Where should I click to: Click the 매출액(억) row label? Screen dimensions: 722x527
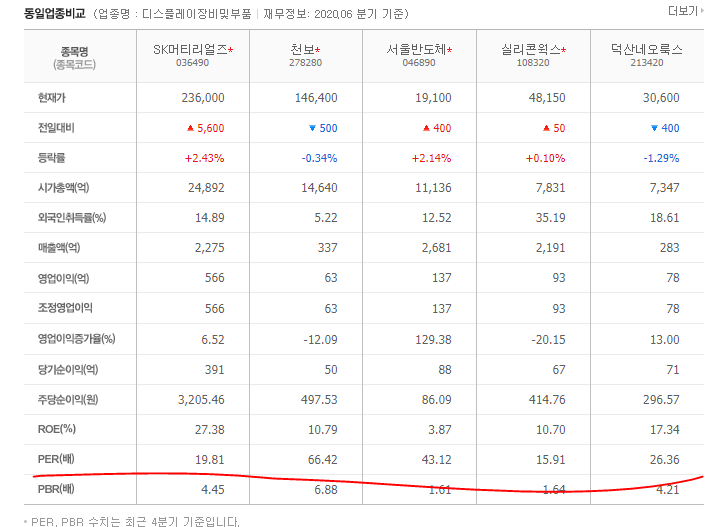coord(59,248)
